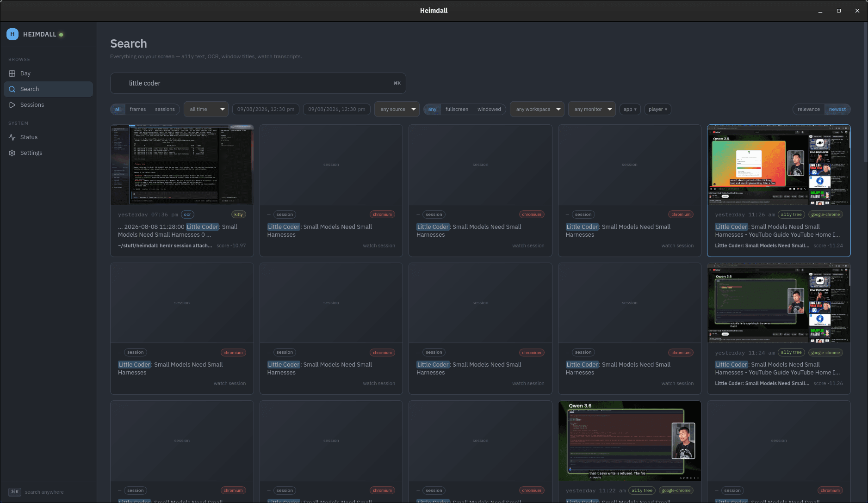This screenshot has height=503, width=868.
Task: Click the 'search anywhere' link at bottom
Action: click(44, 492)
